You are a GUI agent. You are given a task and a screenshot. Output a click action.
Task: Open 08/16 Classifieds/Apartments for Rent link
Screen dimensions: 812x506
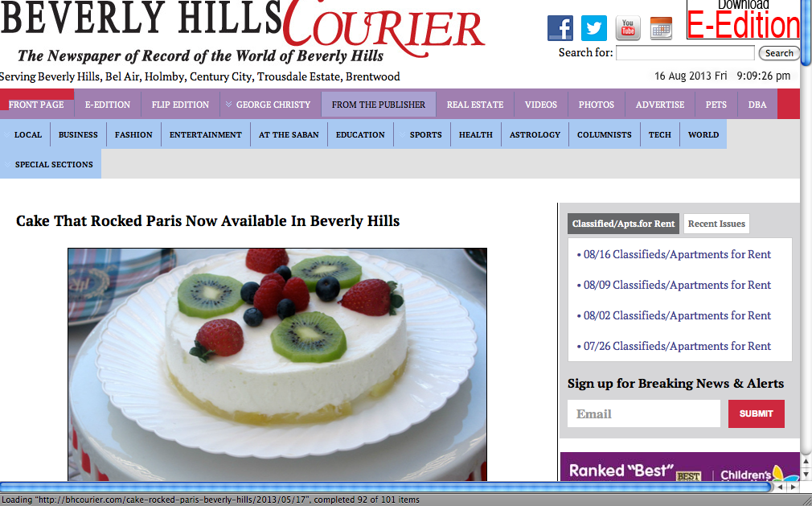coord(677,254)
